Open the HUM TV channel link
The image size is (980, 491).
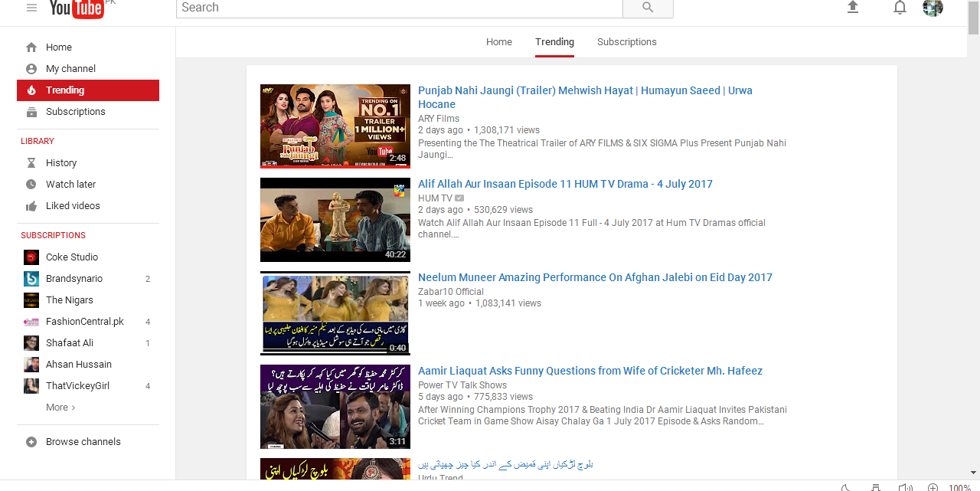(435, 198)
